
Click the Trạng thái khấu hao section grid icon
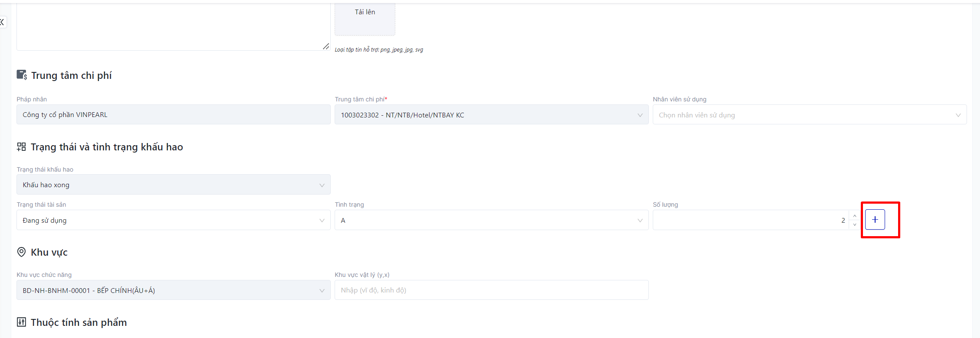(21, 146)
